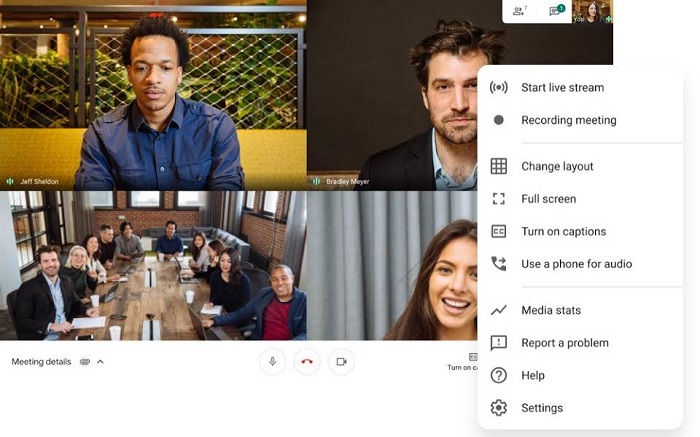Click the Meeting details label
The width and height of the screenshot is (700, 437).
[x=41, y=362]
